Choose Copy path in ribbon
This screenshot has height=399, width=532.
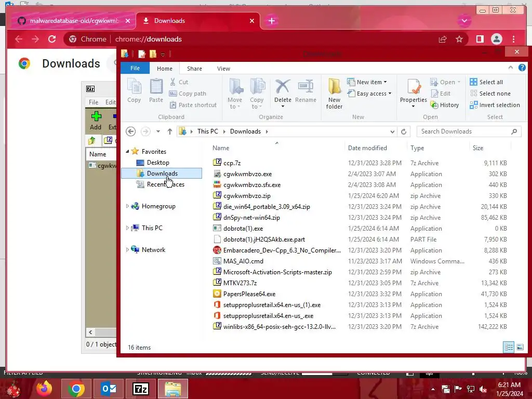pos(188,94)
